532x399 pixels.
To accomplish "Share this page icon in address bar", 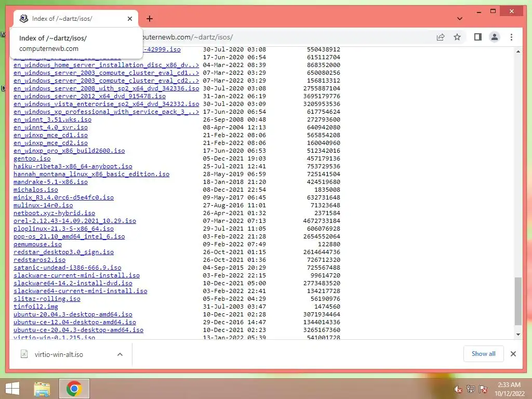I will [441, 37].
